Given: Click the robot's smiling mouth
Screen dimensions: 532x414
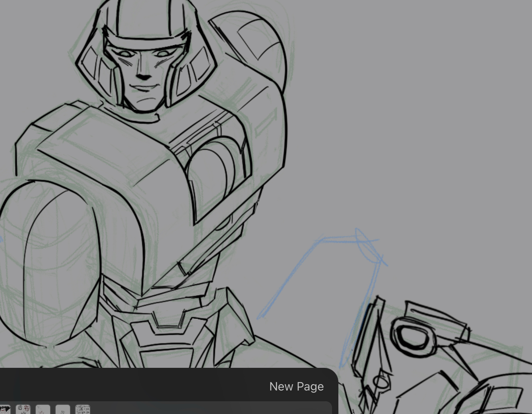Looking at the screenshot, I should coord(144,88).
